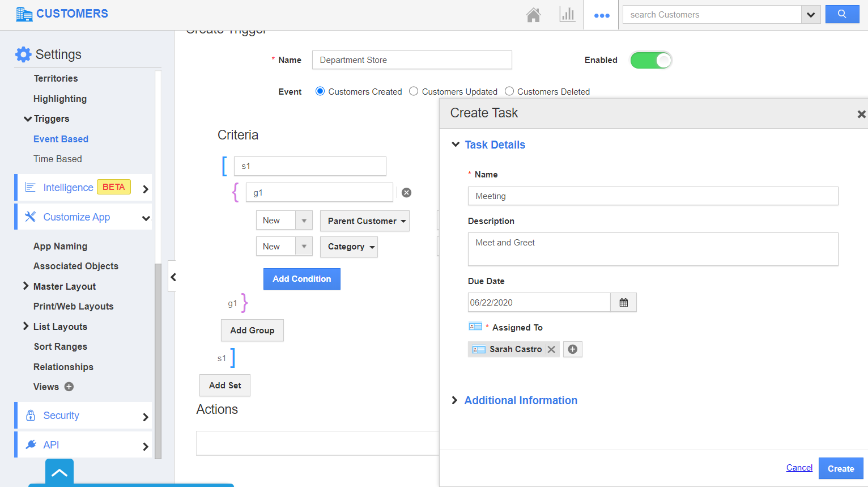Image resolution: width=868 pixels, height=487 pixels.
Task: Open Time Based triggers in sidebar
Action: pos(57,159)
